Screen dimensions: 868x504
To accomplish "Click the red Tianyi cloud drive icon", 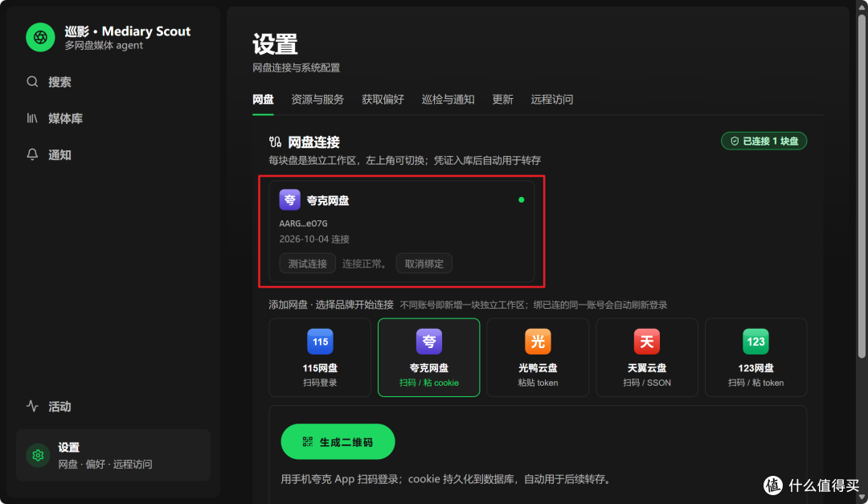I will [646, 341].
